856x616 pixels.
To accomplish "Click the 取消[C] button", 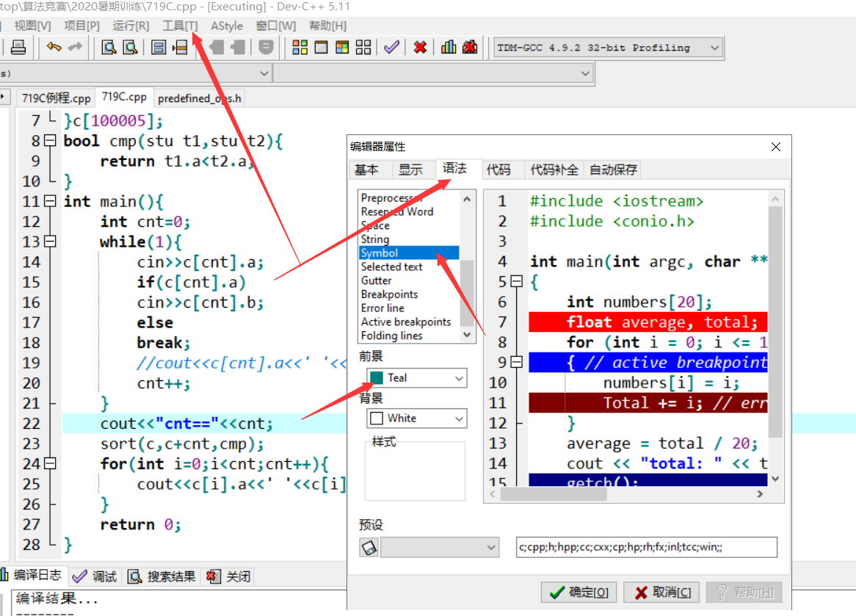I will (661, 592).
